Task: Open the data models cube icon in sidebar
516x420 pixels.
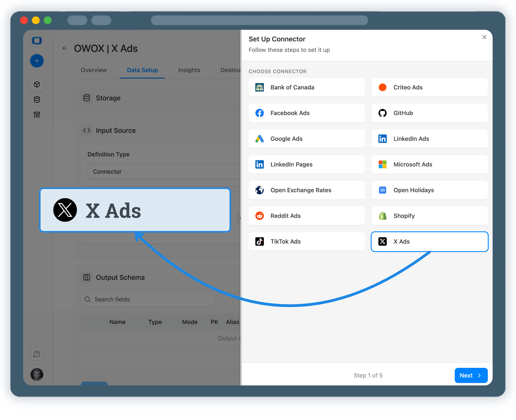Action: (37, 84)
